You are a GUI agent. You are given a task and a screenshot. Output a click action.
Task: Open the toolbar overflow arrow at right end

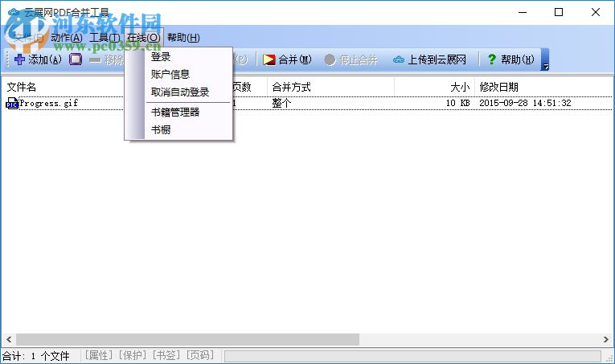545,59
